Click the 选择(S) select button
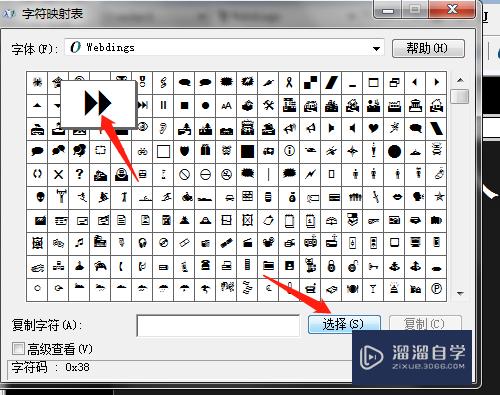 [x=344, y=324]
